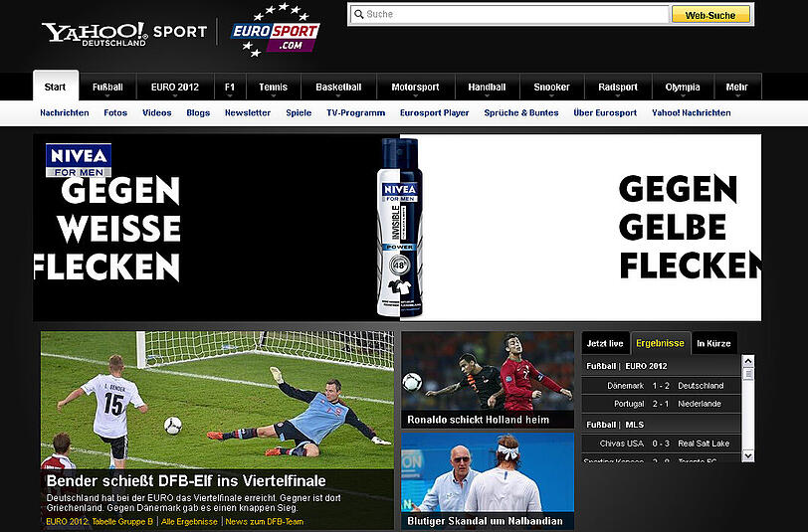
Task: Open the Handball menu
Action: click(487, 88)
